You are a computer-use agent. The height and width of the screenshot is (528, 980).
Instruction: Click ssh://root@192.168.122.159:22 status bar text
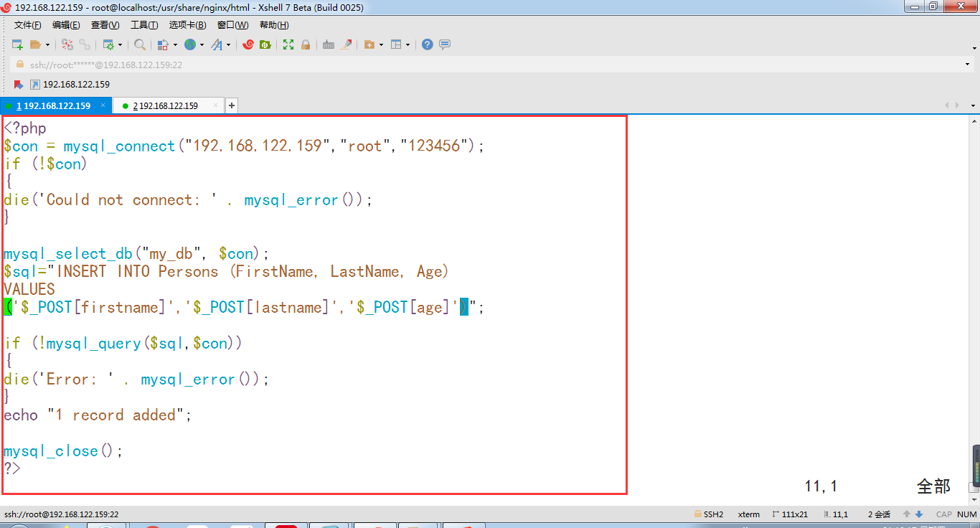pos(61,514)
